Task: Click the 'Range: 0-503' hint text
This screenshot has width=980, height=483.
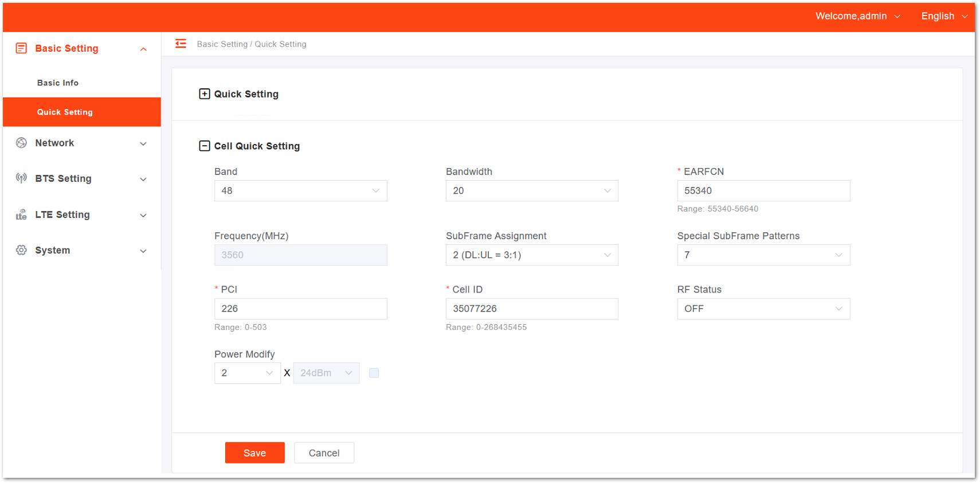Action: click(241, 327)
